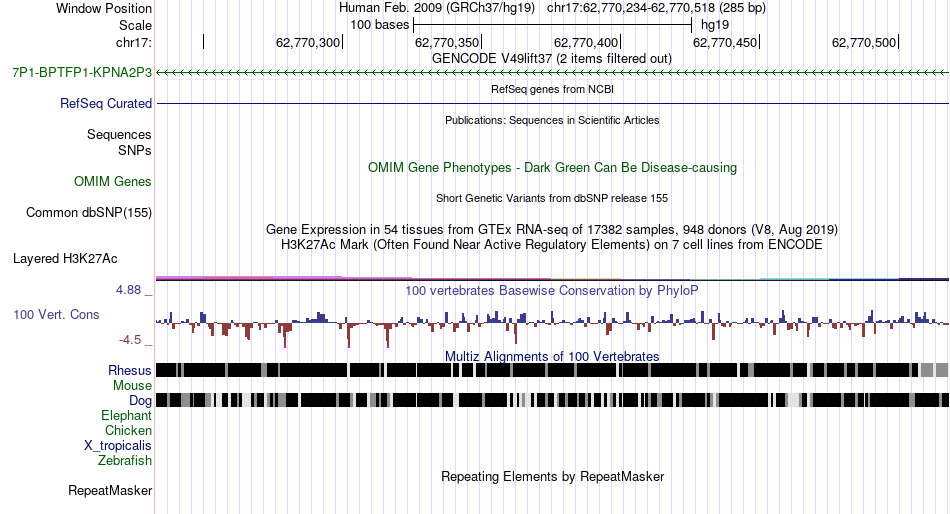
Task: Click the 62,770,300 ruler position
Action: point(308,42)
